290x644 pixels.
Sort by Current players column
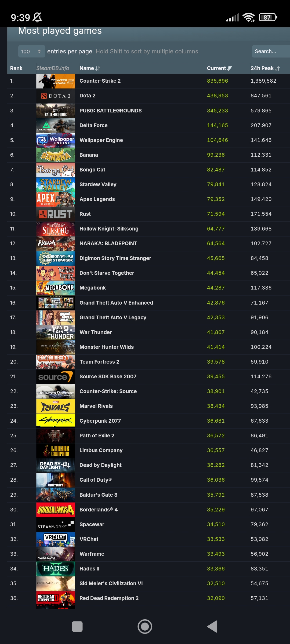[x=219, y=68]
